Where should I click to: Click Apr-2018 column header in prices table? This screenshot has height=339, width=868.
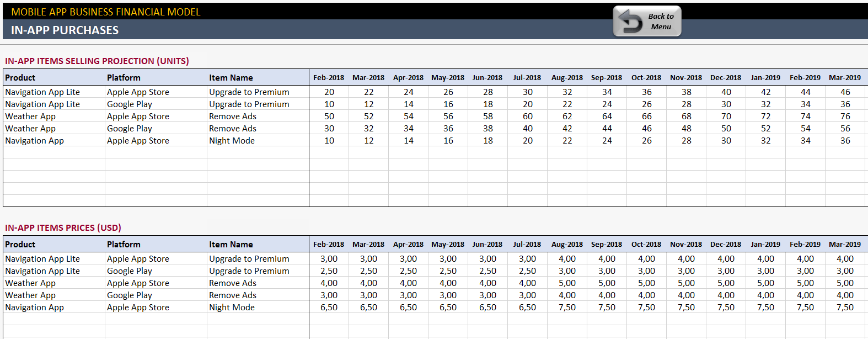click(x=408, y=245)
